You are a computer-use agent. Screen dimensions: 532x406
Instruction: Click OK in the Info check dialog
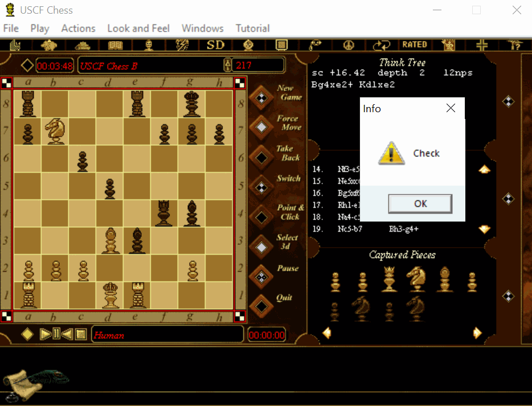coord(420,203)
